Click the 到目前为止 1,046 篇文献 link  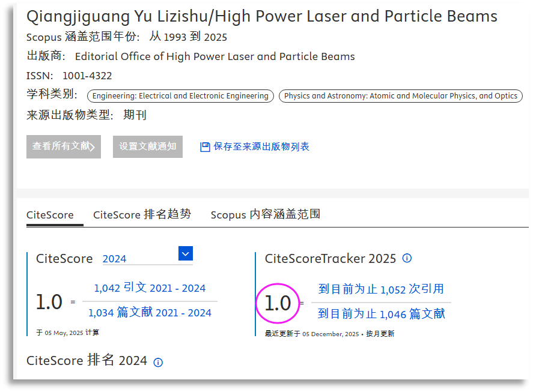[x=381, y=314]
